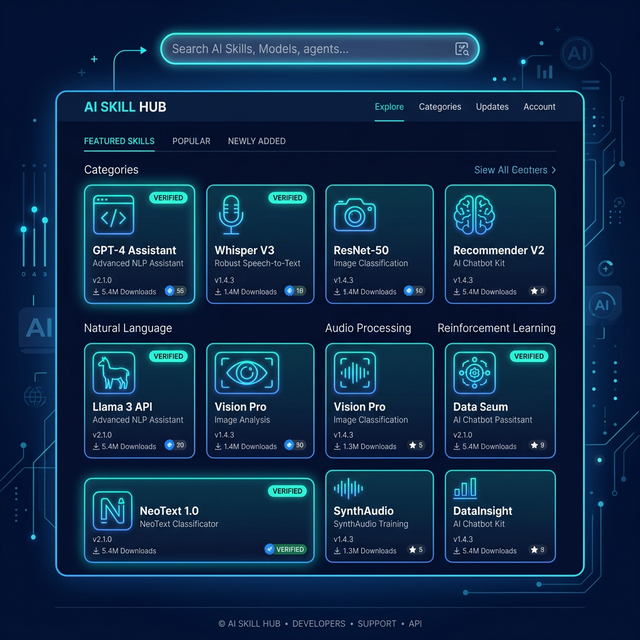Screen dimensions: 640x640
Task: Click the Llama 3 API llama icon
Action: pos(113,373)
